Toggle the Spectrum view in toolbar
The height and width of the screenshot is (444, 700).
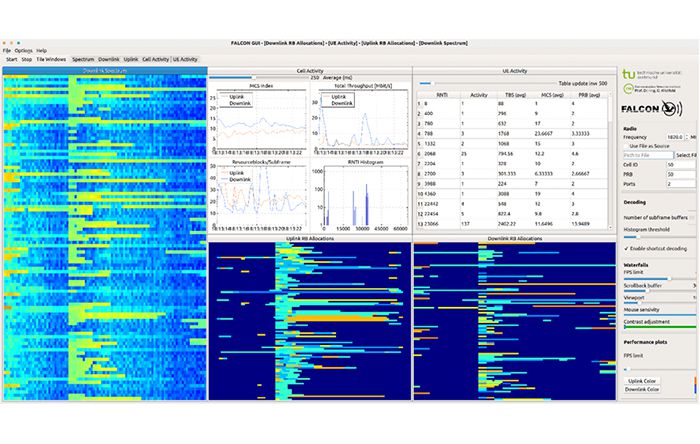[x=83, y=60]
